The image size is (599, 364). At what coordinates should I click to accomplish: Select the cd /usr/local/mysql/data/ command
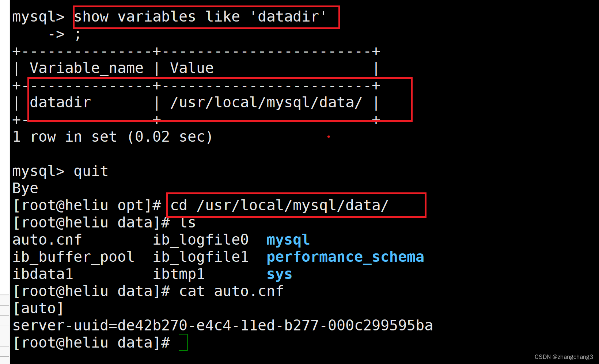coord(279,206)
